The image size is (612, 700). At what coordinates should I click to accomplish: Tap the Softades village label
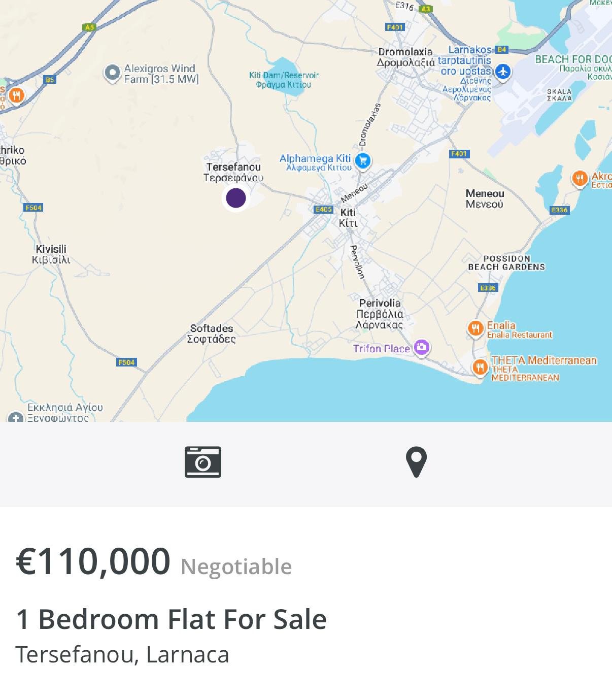pyautogui.click(x=212, y=334)
